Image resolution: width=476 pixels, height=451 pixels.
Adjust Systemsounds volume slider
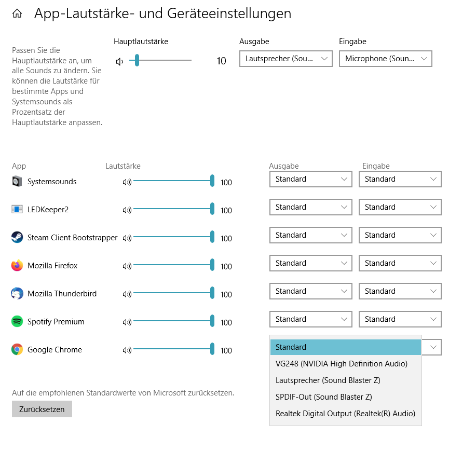174,181
